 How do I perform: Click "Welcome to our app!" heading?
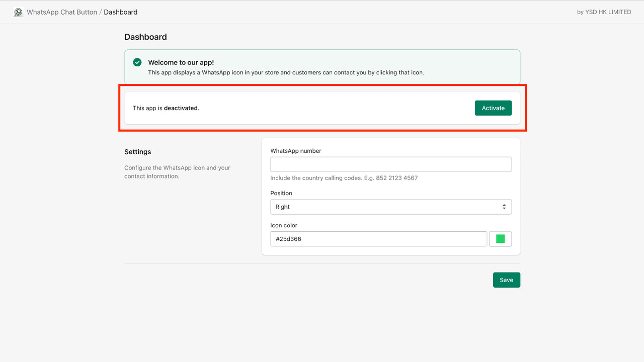181,62
